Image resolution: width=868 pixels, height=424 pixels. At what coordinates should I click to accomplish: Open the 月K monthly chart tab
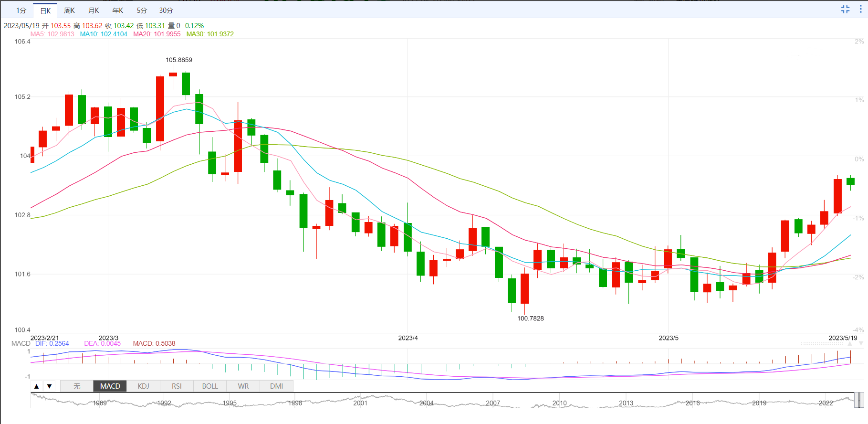point(94,11)
